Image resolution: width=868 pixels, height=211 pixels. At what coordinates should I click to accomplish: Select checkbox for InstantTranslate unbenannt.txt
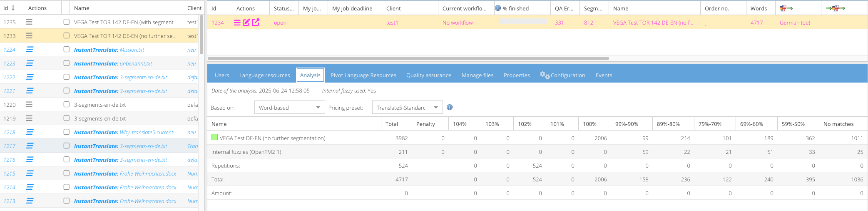tap(67, 63)
